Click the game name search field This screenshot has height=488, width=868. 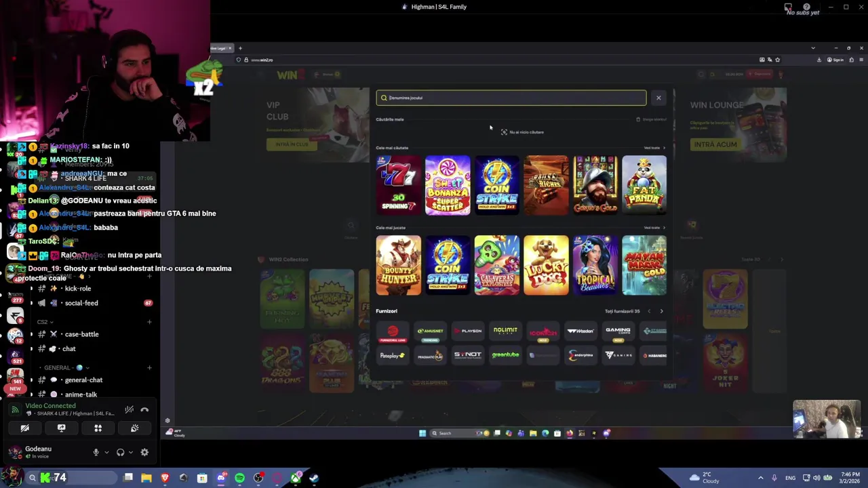[511, 98]
